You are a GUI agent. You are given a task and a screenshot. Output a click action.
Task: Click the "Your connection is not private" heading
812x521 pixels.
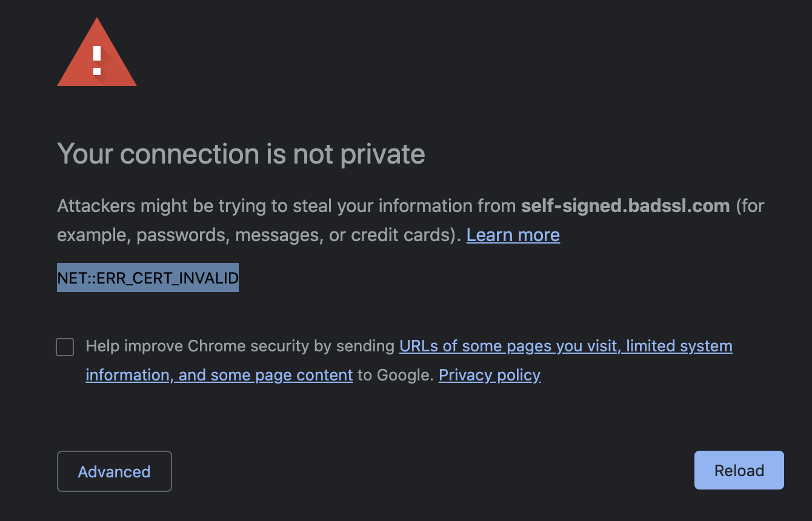coord(241,154)
